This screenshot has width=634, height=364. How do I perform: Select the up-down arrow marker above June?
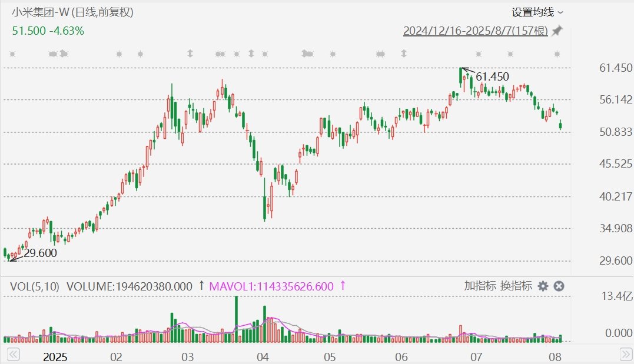tap(403, 54)
